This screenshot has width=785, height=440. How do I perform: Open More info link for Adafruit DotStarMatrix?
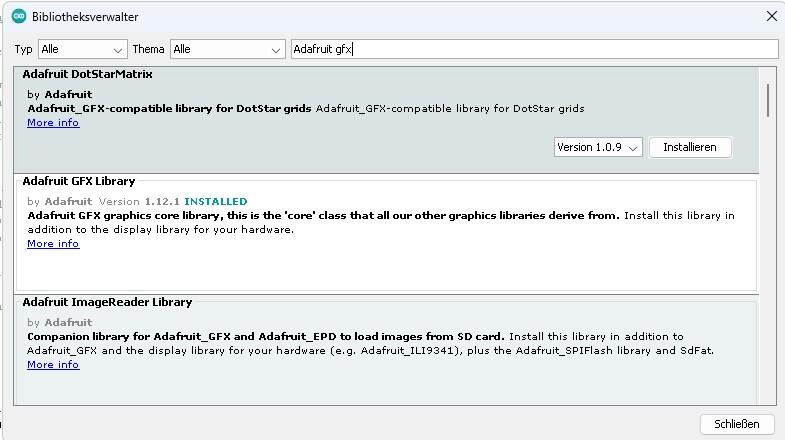[53, 123]
